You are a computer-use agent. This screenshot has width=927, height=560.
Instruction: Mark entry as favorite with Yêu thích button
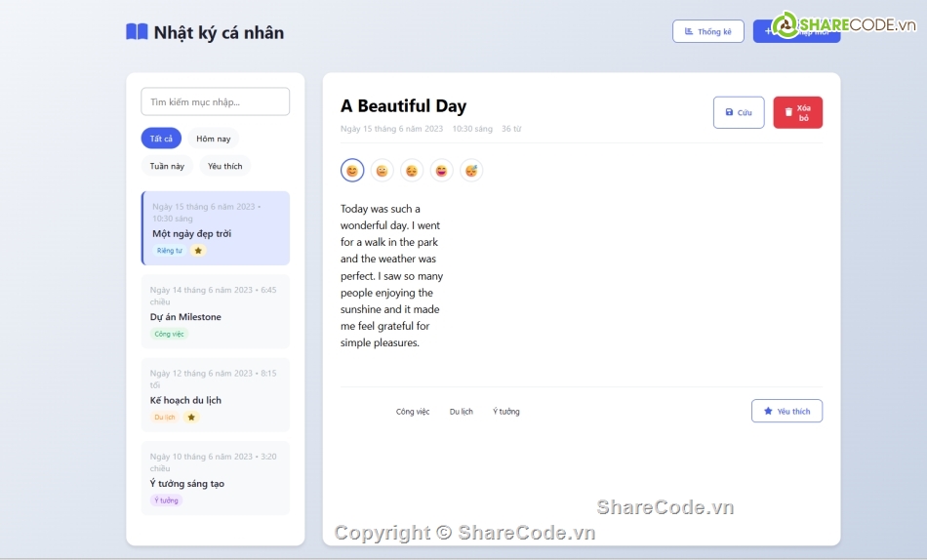(786, 411)
